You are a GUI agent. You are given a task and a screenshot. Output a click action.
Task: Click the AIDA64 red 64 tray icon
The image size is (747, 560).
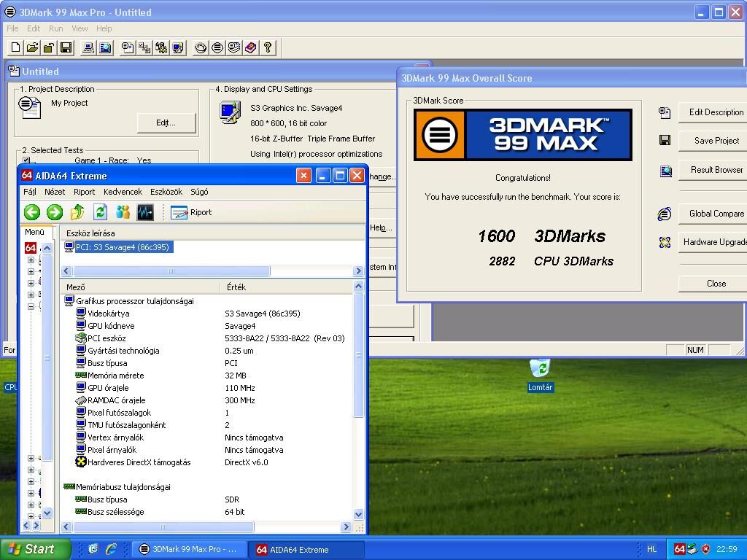pos(680,549)
